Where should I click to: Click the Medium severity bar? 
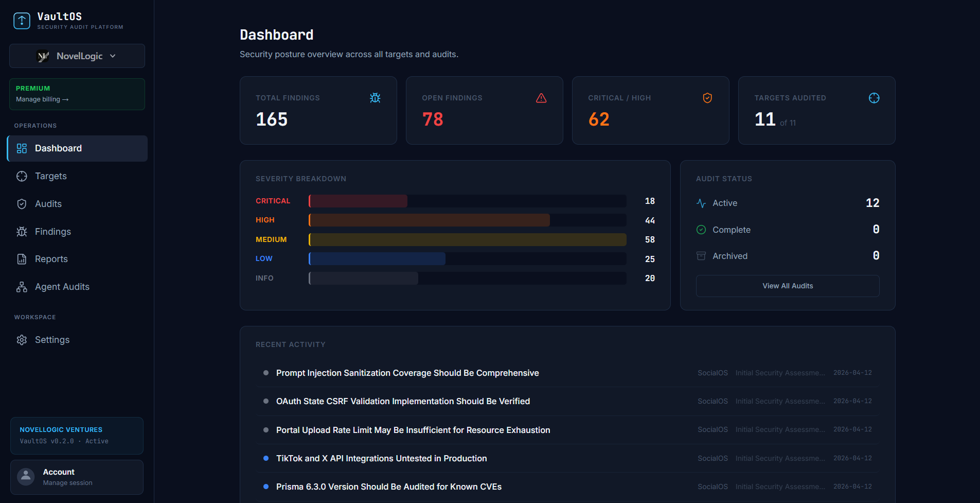tap(468, 239)
